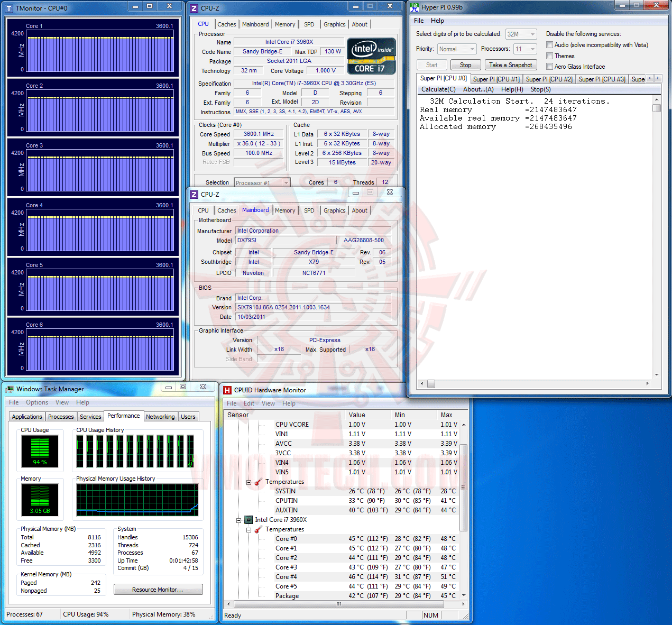Select Processes tab in Task Manager
This screenshot has height=625, width=672.
[61, 417]
